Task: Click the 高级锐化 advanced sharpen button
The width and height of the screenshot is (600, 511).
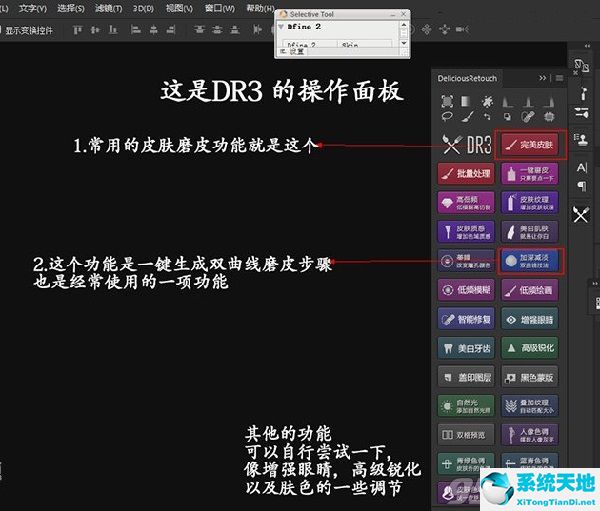Action: tap(530, 348)
